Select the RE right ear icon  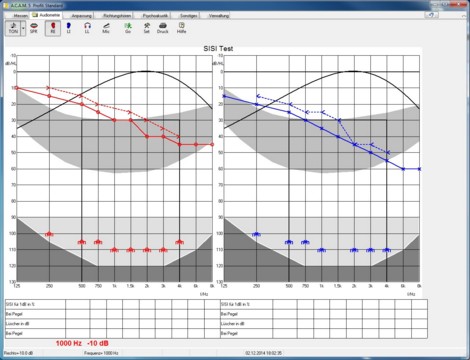tap(53, 28)
